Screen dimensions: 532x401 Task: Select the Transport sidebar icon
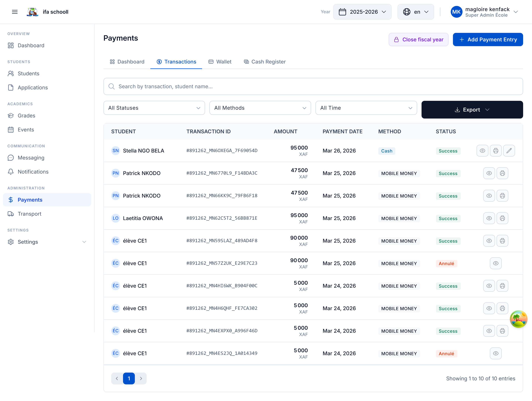(x=11, y=214)
